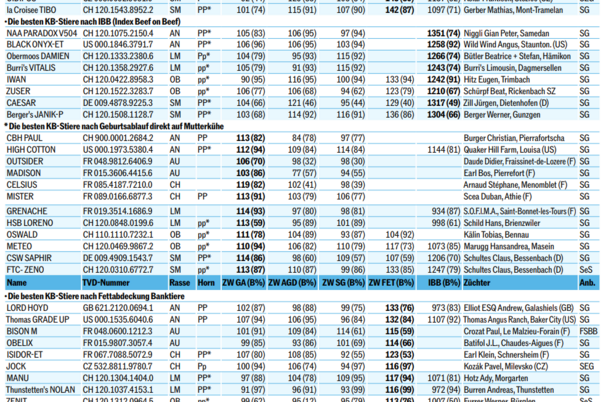
Task: Select the OSWALD bull name
Action: click(x=22, y=235)
